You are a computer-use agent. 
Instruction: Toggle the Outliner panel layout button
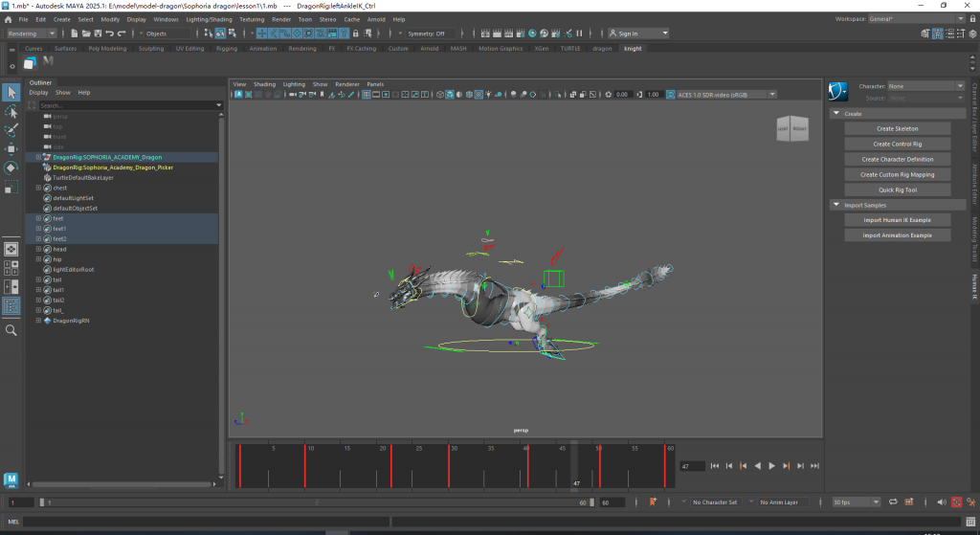pyautogui.click(x=11, y=306)
